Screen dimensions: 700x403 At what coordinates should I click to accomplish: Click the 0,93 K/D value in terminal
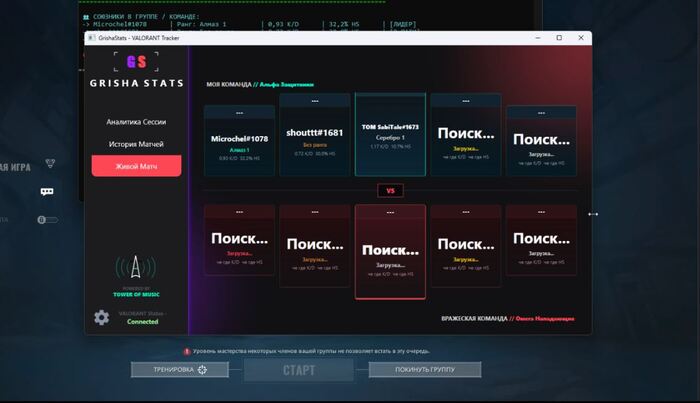point(283,24)
